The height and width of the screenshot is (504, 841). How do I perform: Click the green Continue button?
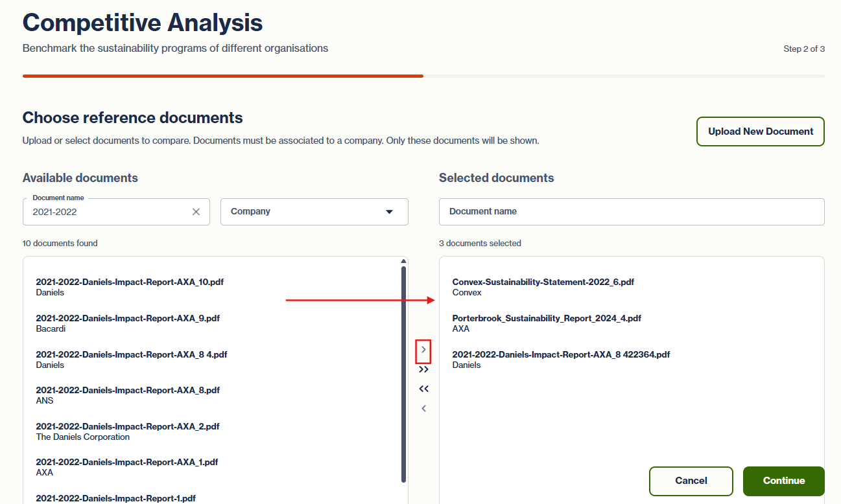(x=784, y=481)
